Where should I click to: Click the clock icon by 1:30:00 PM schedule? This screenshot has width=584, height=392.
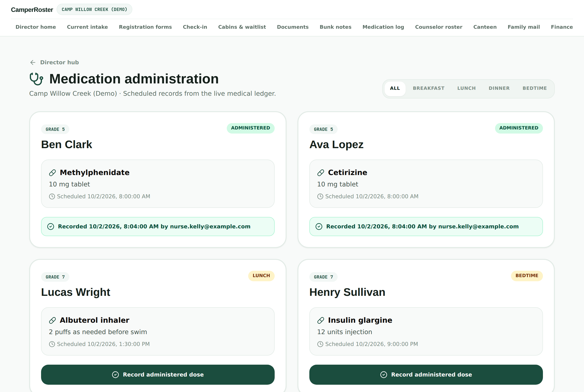point(52,344)
